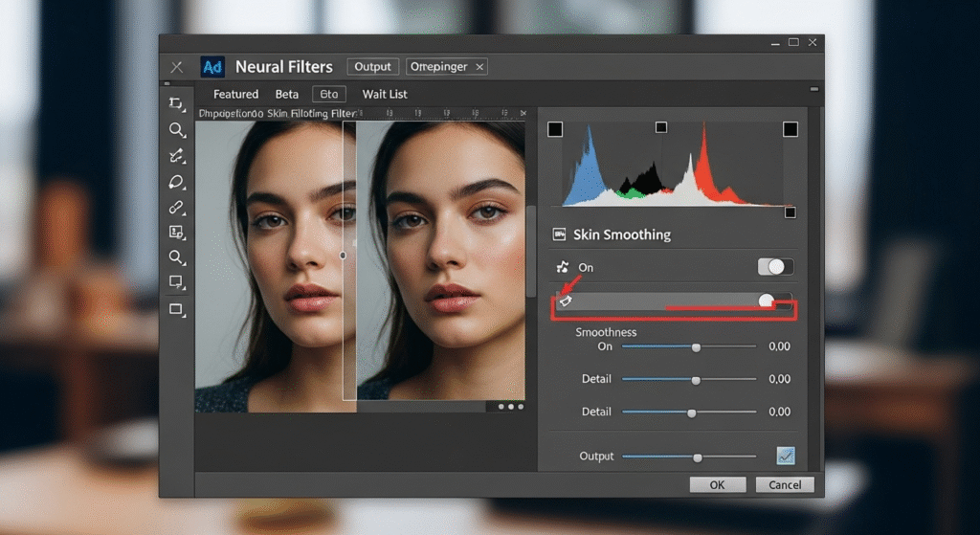
Task: Select the plain rectangle tool at toolbar bottom
Action: (177, 309)
